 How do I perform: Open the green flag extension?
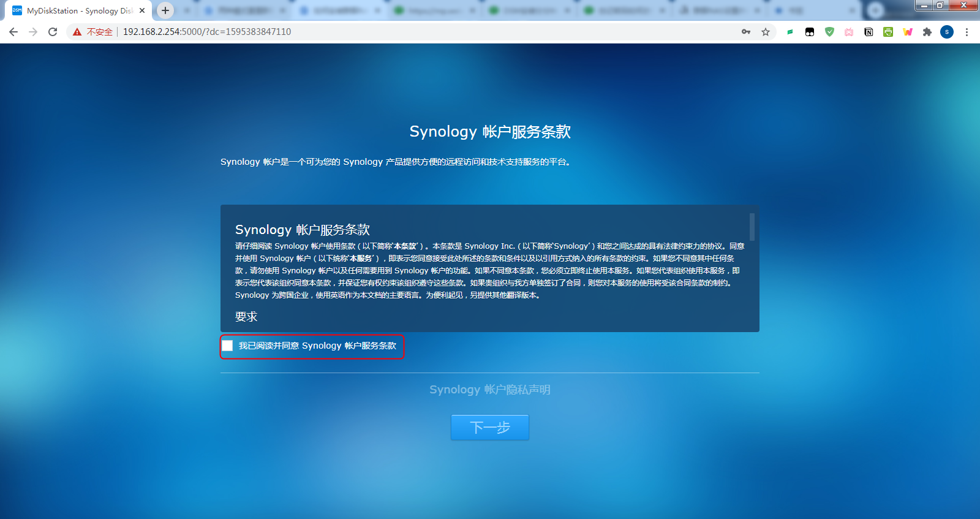click(790, 32)
